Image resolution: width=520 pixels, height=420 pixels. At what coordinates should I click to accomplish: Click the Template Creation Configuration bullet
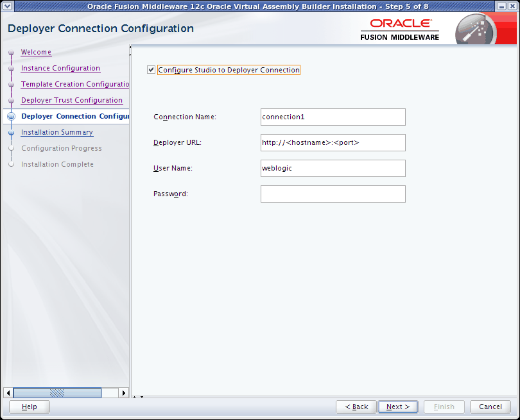12,85
